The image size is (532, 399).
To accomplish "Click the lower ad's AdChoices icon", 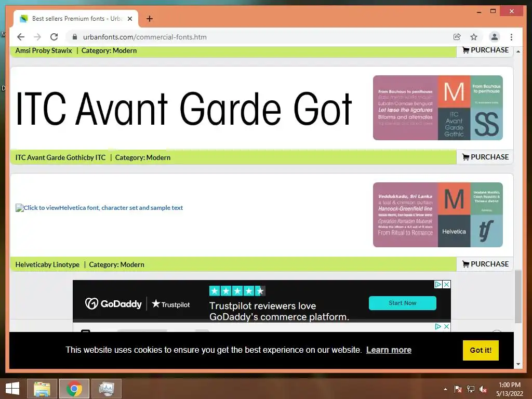I will point(438,326).
